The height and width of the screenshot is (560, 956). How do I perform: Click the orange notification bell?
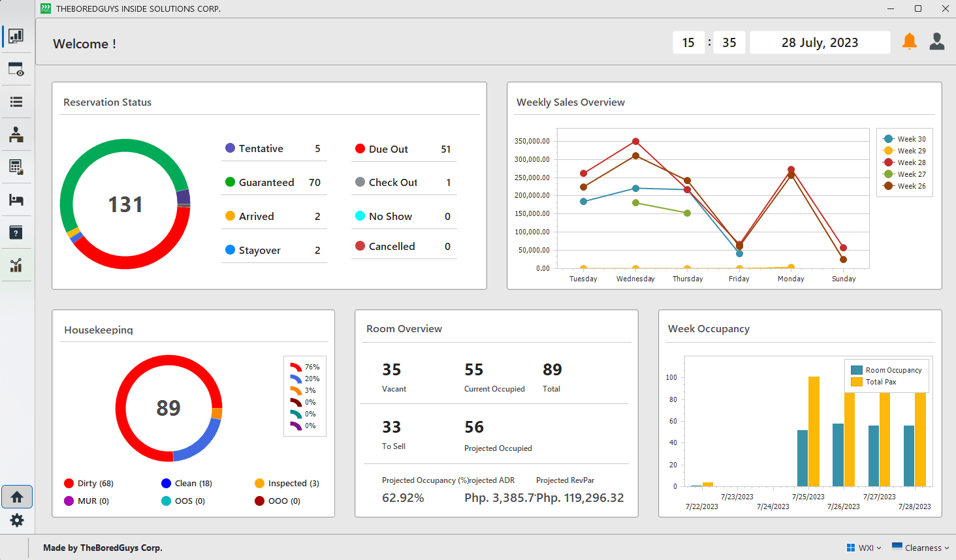909,42
